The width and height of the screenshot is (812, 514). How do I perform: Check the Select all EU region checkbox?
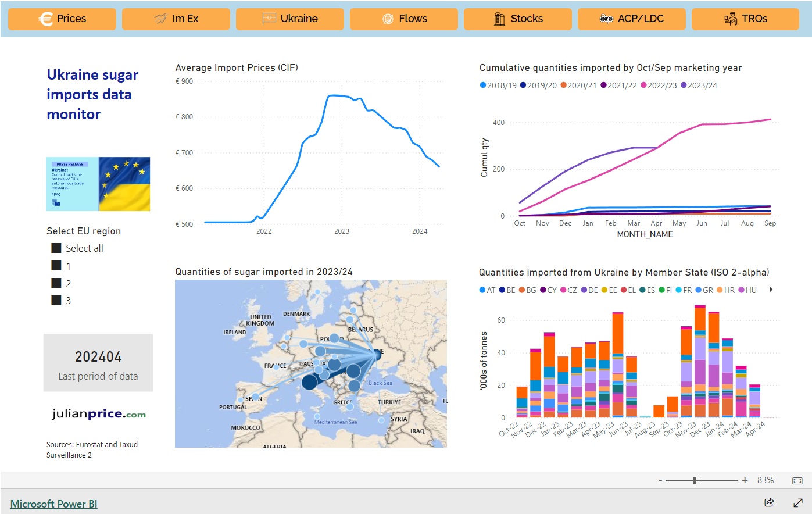tap(56, 248)
